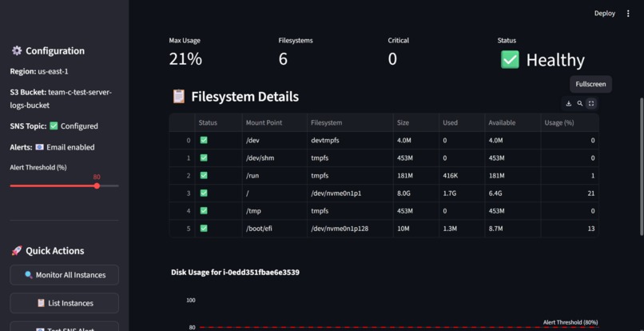The width and height of the screenshot is (644, 331).
Task: Select the /boot/efi mount point cell
Action: coord(274,228)
